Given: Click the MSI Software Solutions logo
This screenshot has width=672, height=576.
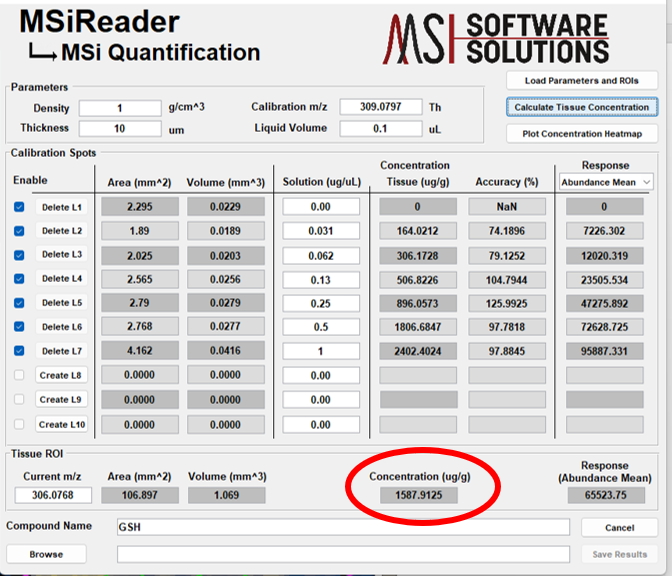Looking at the screenshot, I should [496, 39].
